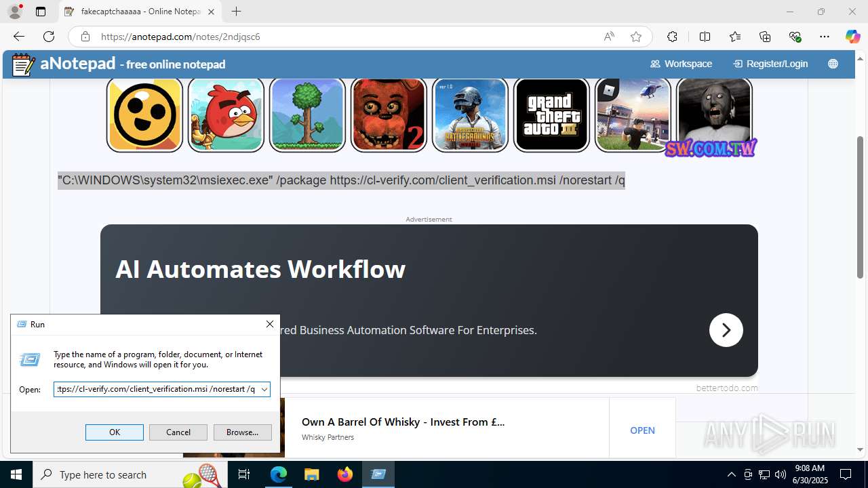Viewport: 868px width, 488px height.
Task: Open the browser profile icon
Action: tap(15, 12)
